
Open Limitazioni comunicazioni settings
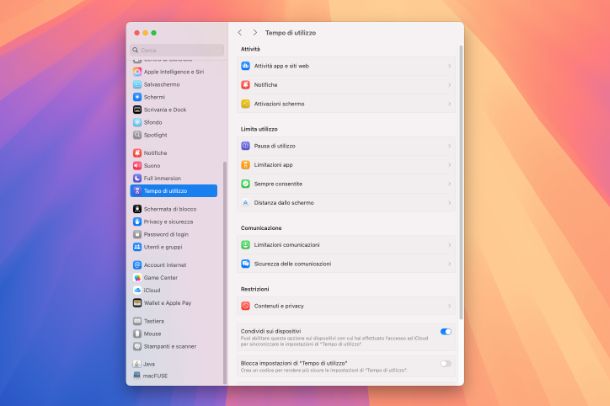click(x=347, y=245)
